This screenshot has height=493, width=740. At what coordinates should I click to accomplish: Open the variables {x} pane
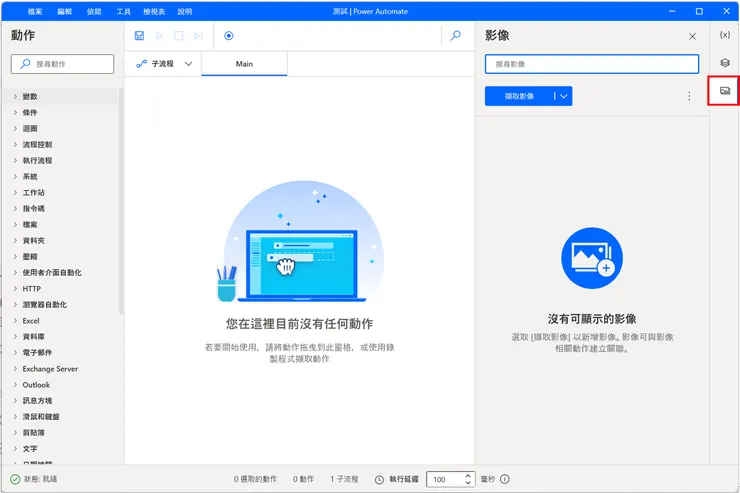click(724, 35)
